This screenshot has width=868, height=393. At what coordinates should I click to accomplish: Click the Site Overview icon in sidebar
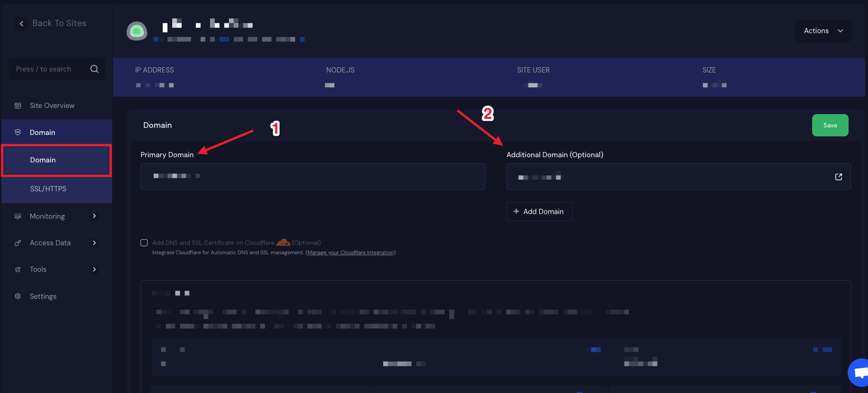tap(18, 106)
